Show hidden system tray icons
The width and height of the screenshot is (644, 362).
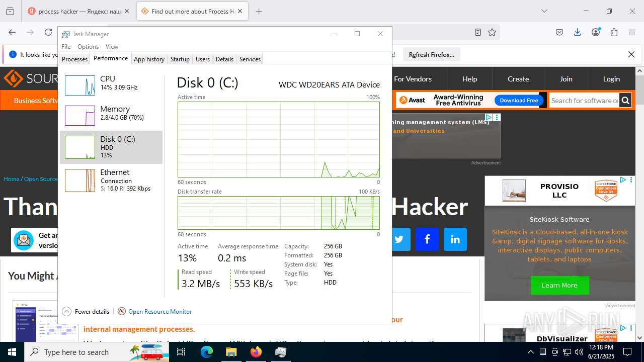pyautogui.click(x=530, y=352)
